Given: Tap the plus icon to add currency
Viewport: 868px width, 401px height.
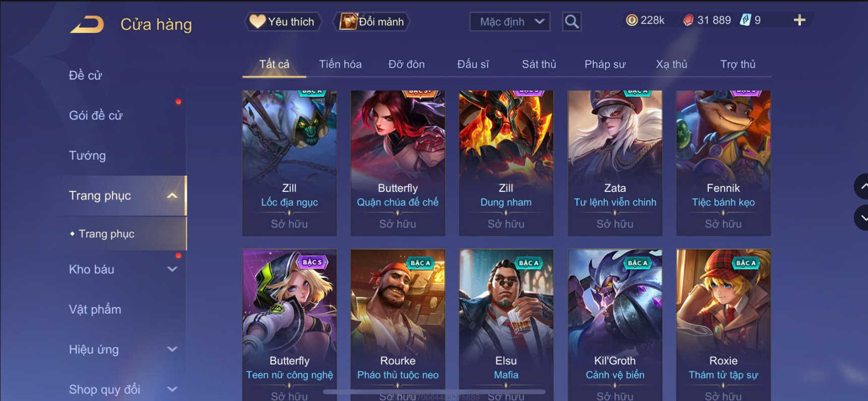Looking at the screenshot, I should [799, 20].
